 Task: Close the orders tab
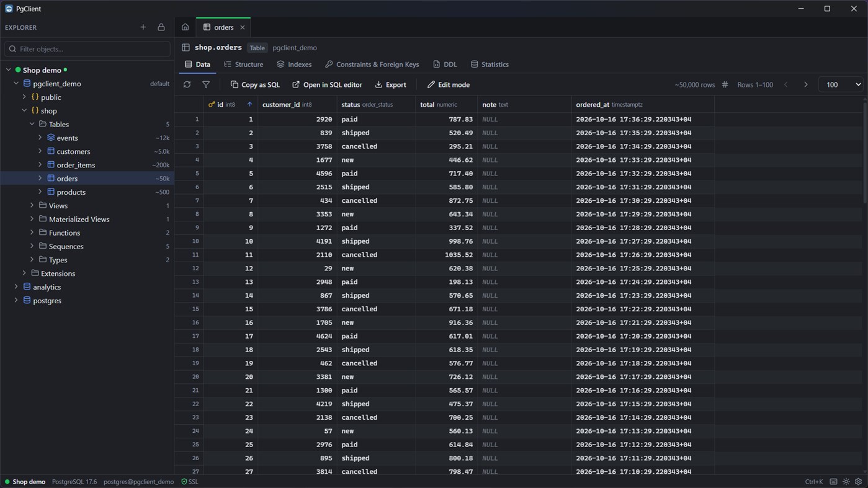point(243,27)
